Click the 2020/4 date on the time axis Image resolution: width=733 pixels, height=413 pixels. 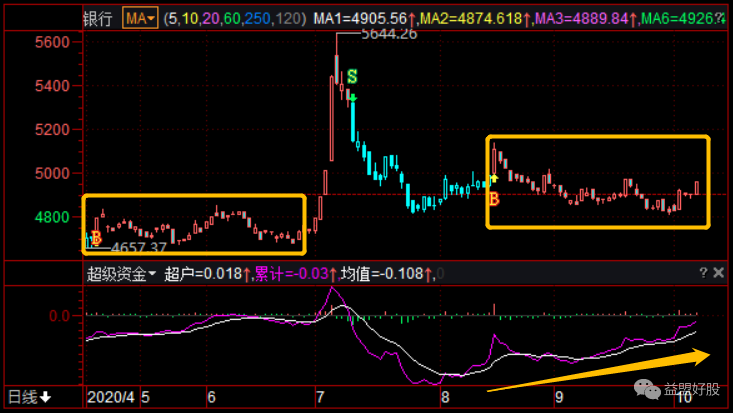coord(112,397)
